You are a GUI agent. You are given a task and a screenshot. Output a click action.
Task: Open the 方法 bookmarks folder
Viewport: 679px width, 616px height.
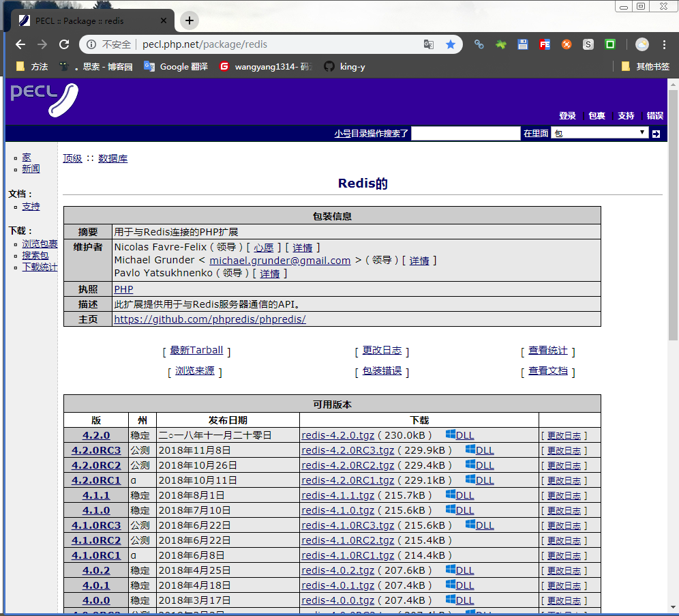click(x=31, y=67)
